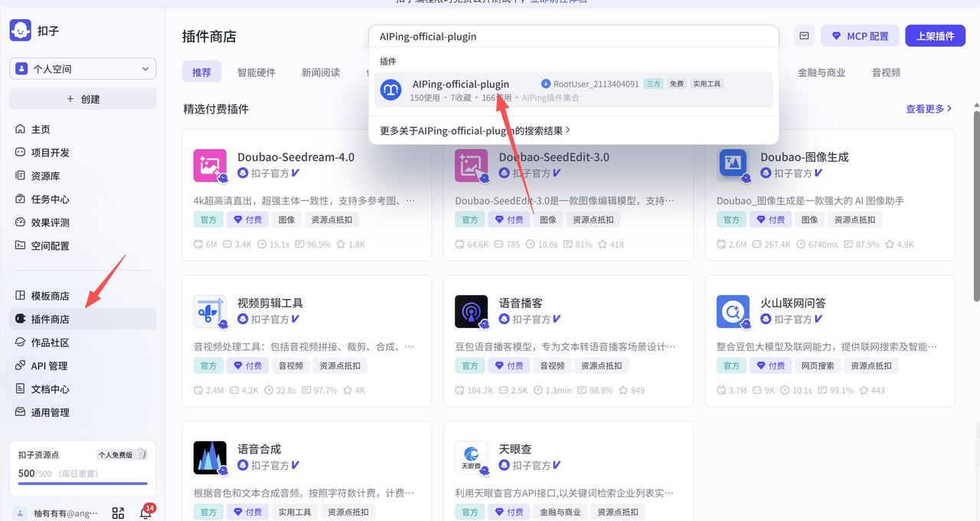Open the 火山联网问答 plugin icon
This screenshot has height=521, width=980.
[x=733, y=312]
